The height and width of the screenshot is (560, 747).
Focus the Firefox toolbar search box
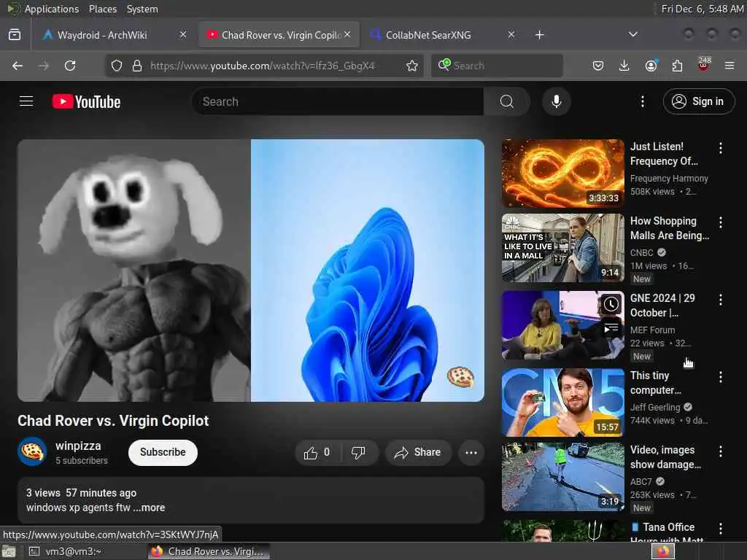(497, 66)
